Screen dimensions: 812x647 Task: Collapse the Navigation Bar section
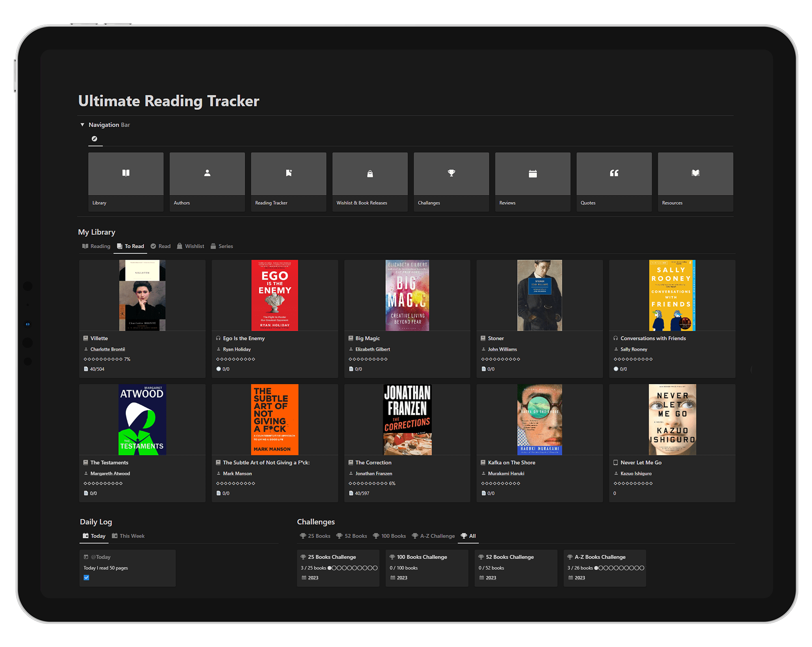[82, 125]
